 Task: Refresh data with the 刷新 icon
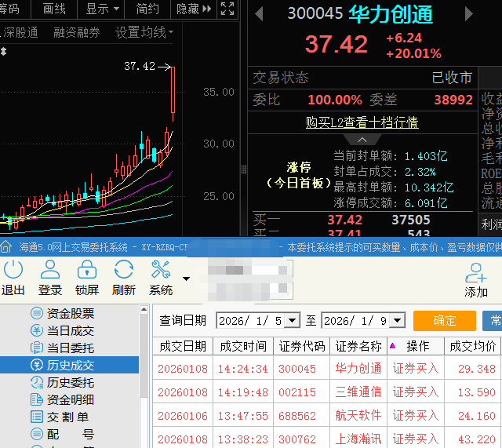click(124, 270)
